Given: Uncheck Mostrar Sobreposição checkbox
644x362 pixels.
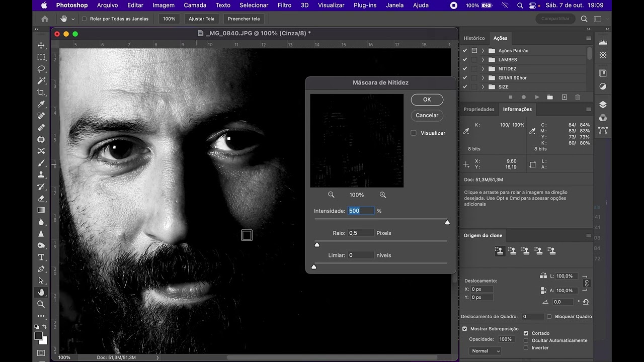Looking at the screenshot, I should [464, 329].
